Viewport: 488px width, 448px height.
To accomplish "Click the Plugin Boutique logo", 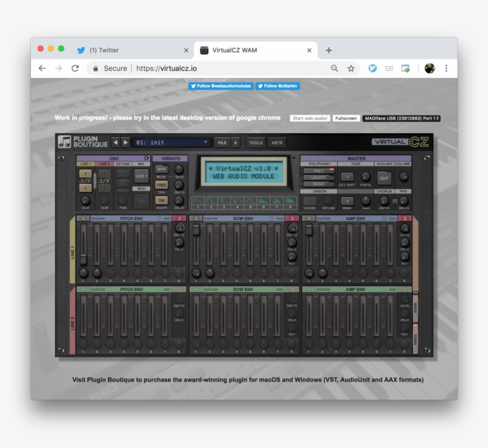I will pyautogui.click(x=83, y=142).
